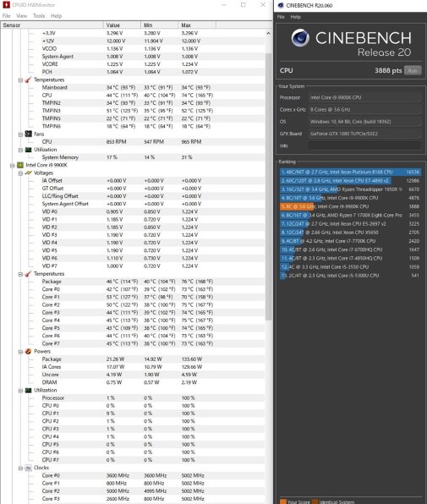Collapse the CPU Voltages node
This screenshot has height=504, width=427.
click(x=20, y=173)
